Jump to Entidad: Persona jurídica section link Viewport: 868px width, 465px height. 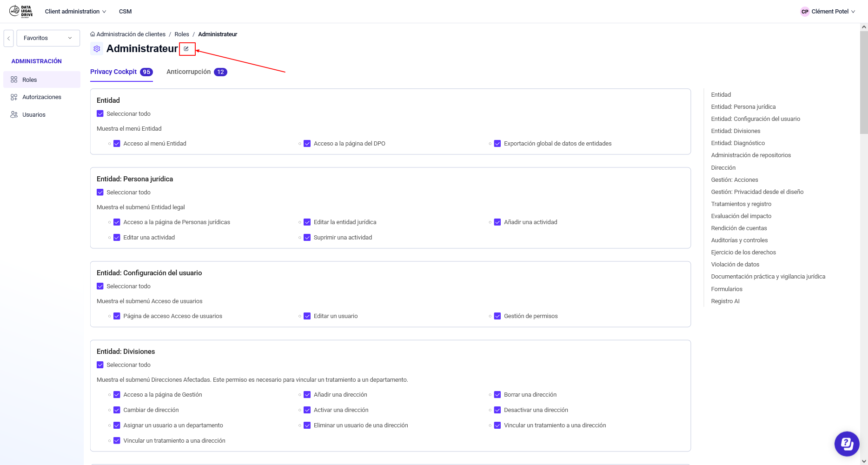click(743, 107)
